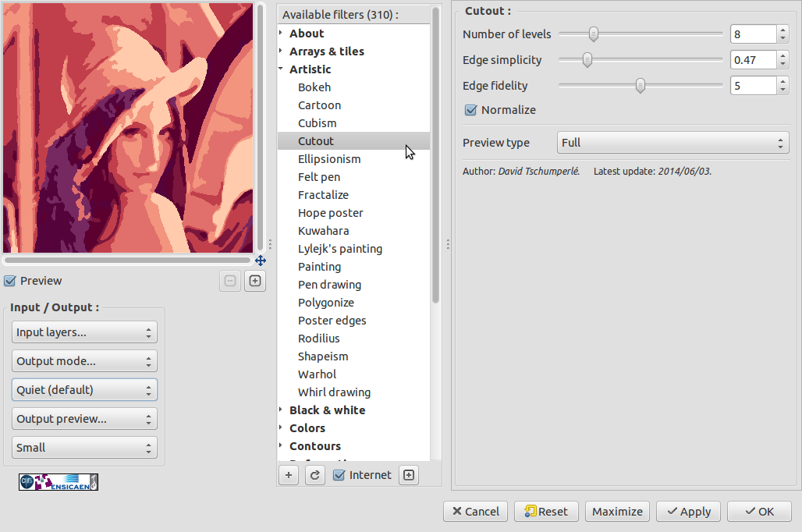Select the Polygonize filter
This screenshot has width=802, height=532.
(326, 303)
